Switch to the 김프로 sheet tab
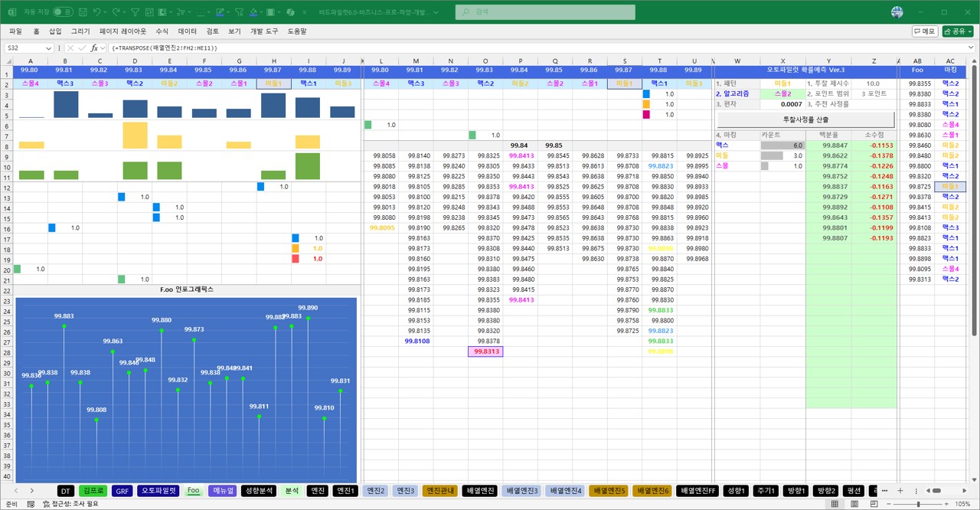The width and height of the screenshot is (980, 510). (x=93, y=491)
